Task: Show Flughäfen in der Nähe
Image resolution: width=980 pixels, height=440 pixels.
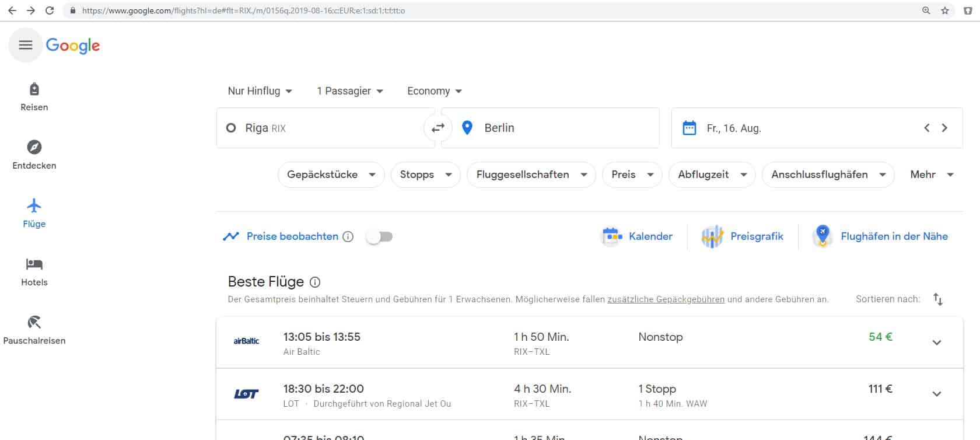Action: [880, 236]
